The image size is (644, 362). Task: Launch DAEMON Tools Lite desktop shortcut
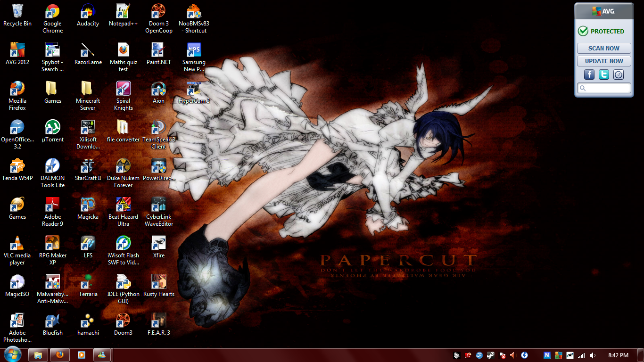[52, 173]
